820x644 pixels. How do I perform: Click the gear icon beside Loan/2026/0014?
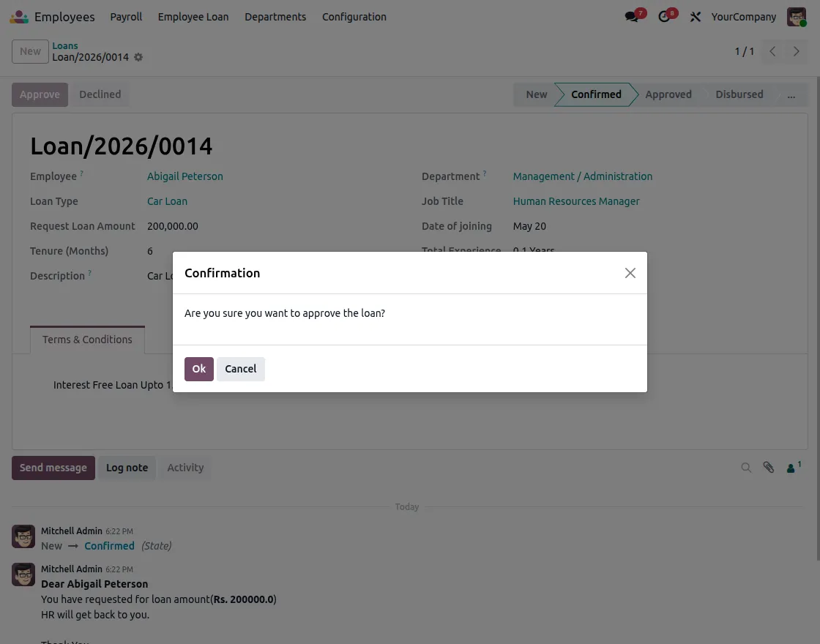tap(138, 57)
